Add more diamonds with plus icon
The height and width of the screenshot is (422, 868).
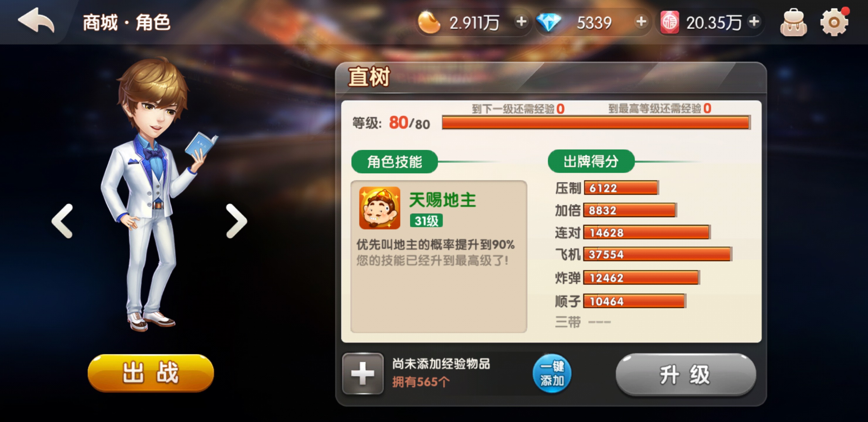pyautogui.click(x=641, y=22)
